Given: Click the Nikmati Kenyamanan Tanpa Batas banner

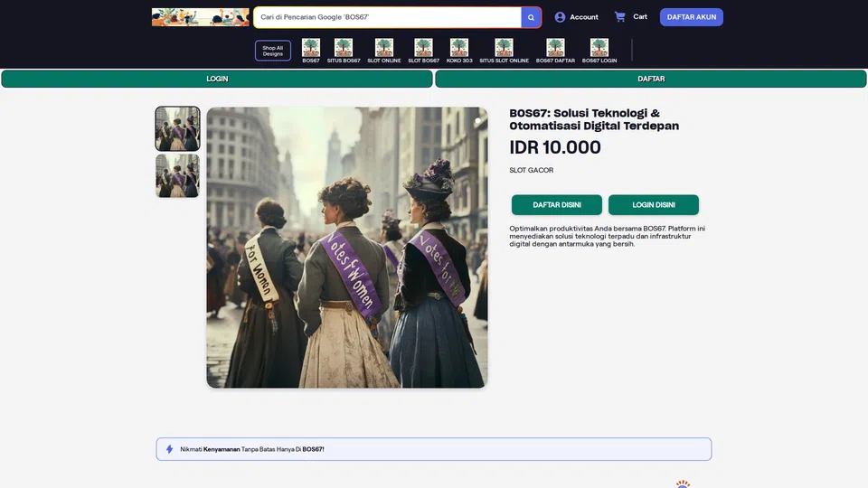Looking at the screenshot, I should (x=434, y=449).
